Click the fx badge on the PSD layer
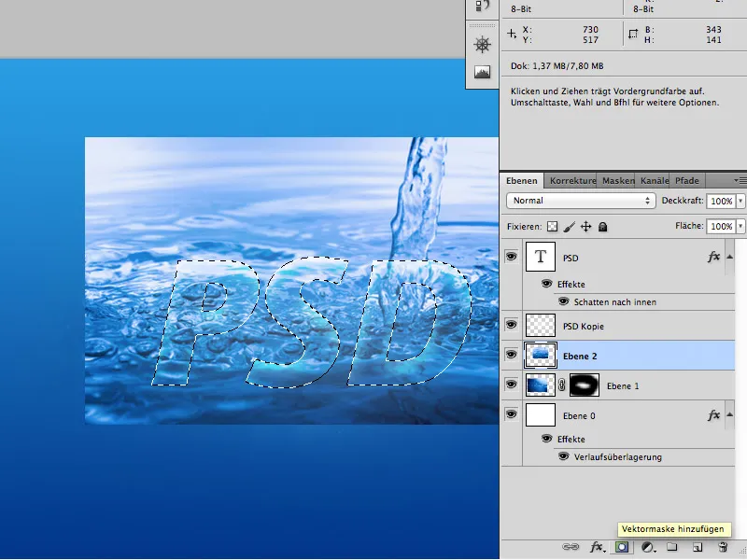The height and width of the screenshot is (560, 747). 713,258
